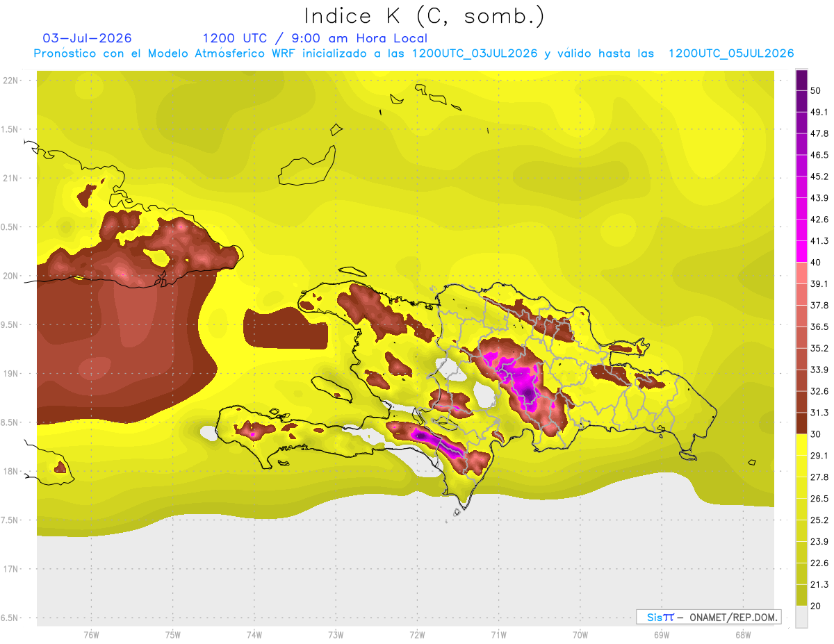Click the longitude axis label '73W'
834x644 pixels.
tap(336, 634)
